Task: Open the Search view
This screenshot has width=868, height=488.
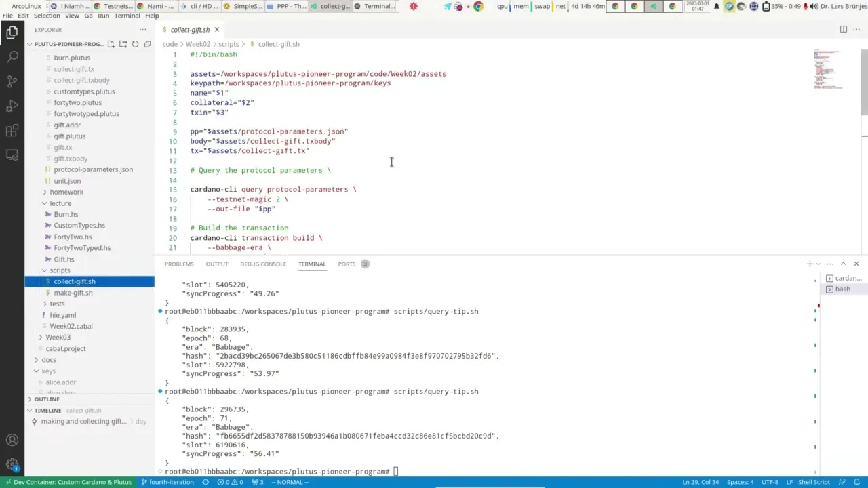Action: pyautogui.click(x=12, y=57)
